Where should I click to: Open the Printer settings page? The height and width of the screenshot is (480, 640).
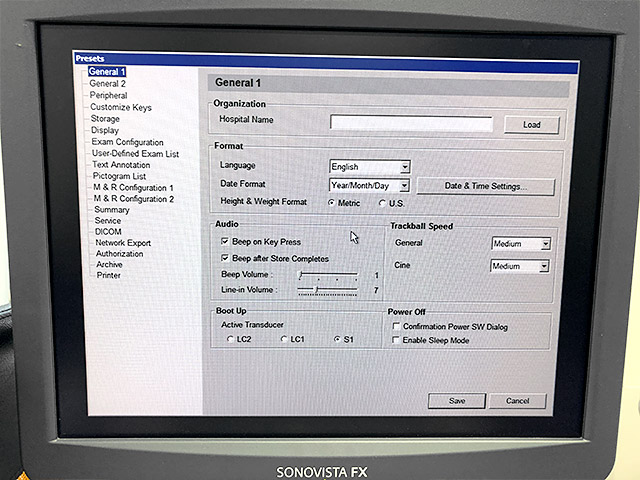[109, 276]
